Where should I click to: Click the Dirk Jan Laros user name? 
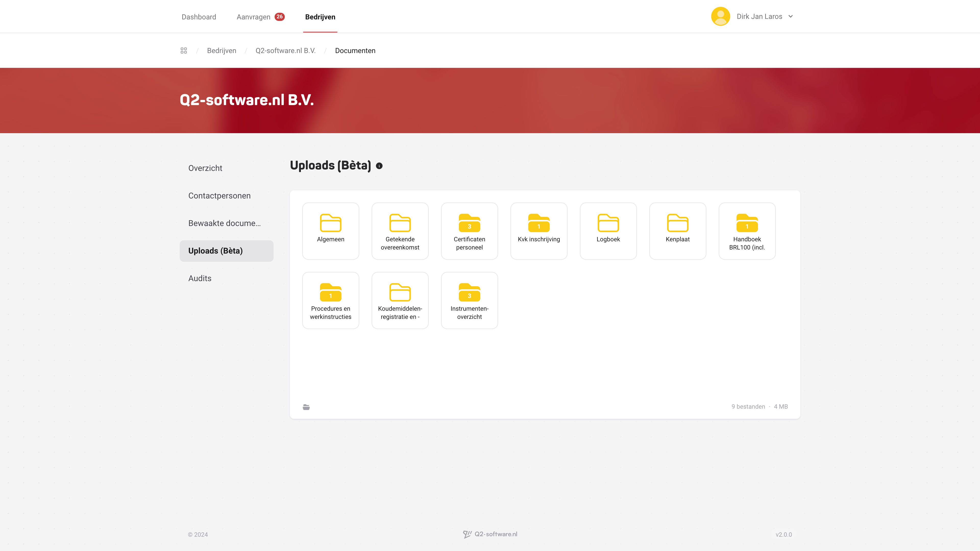[759, 16]
